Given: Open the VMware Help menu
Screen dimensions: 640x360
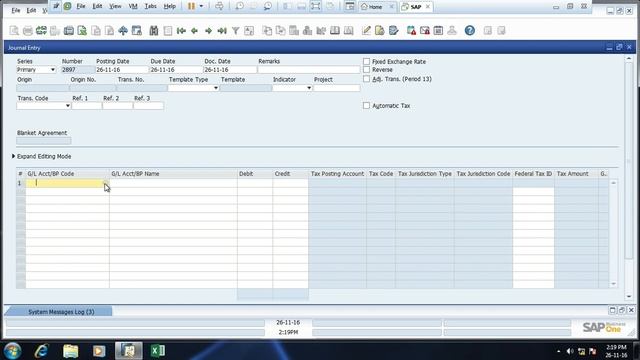Looking at the screenshot, I should coord(169,7).
